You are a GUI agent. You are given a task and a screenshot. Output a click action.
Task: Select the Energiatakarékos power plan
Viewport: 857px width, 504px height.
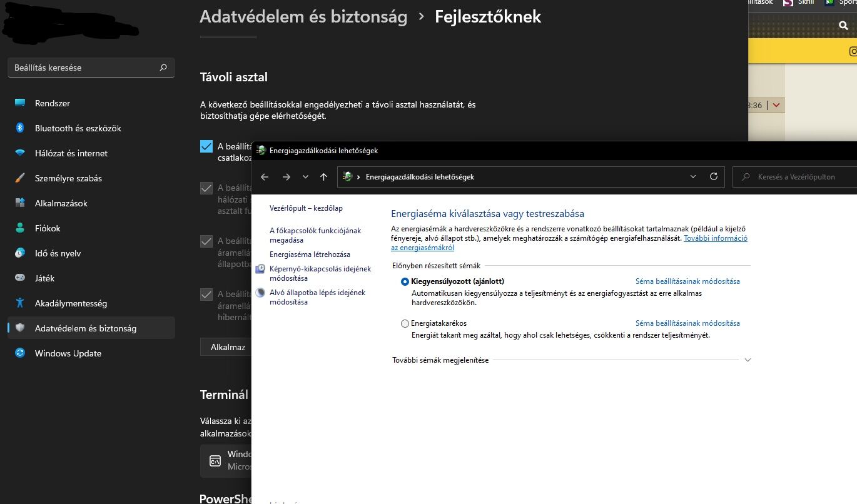tap(405, 324)
